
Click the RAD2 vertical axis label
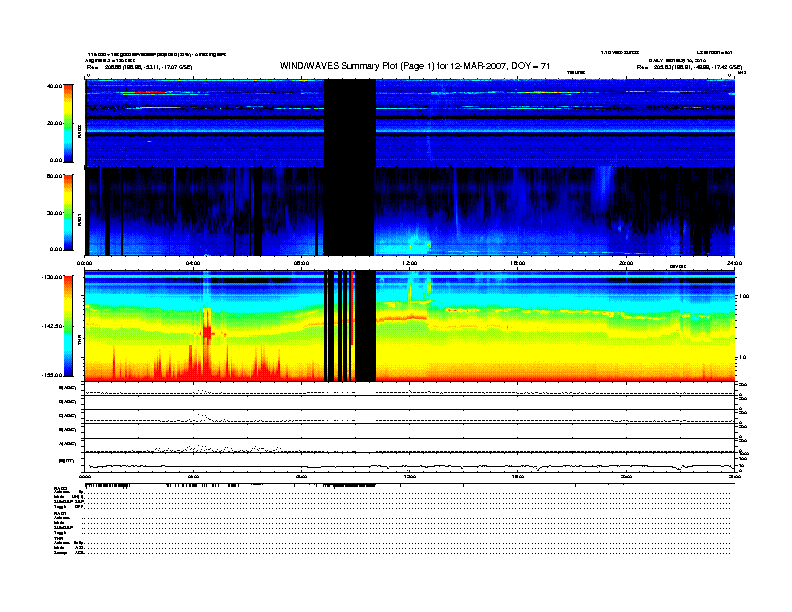(x=79, y=132)
